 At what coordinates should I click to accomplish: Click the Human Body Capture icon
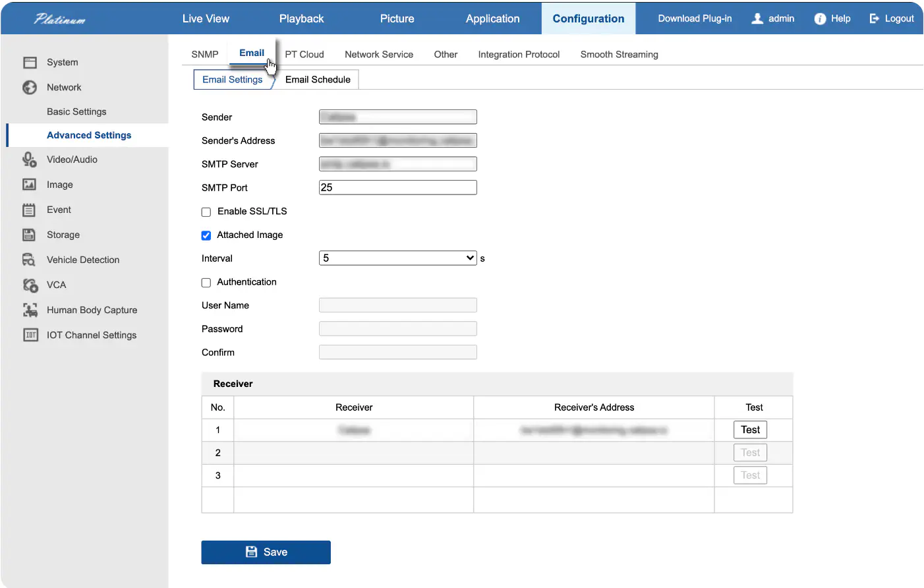[30, 310]
